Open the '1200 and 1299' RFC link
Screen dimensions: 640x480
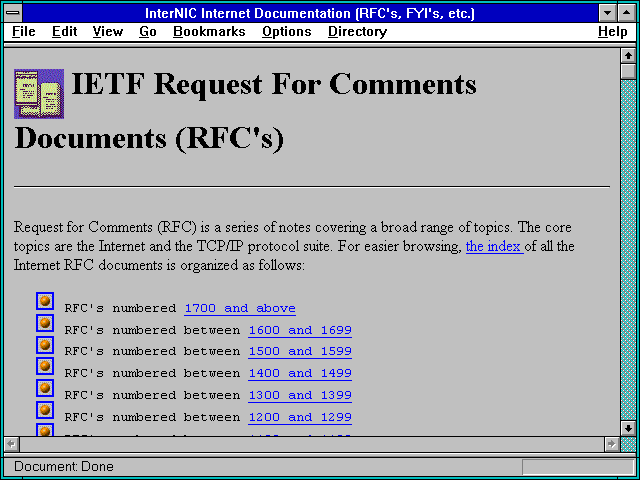(x=300, y=417)
